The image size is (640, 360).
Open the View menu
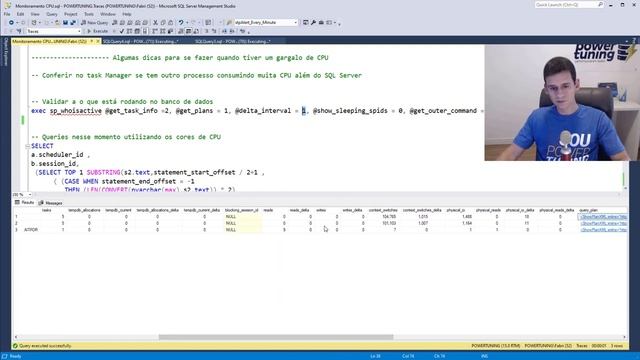click(x=35, y=14)
